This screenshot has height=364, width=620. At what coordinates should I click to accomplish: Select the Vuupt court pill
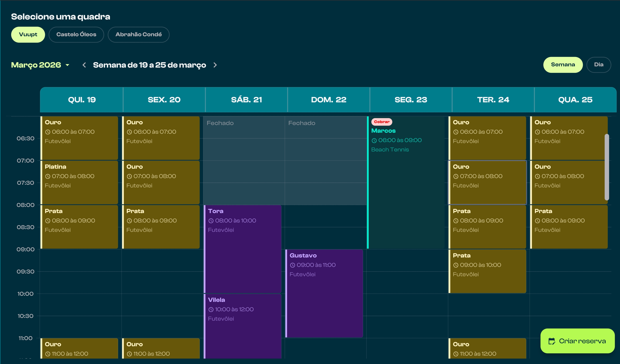click(28, 35)
